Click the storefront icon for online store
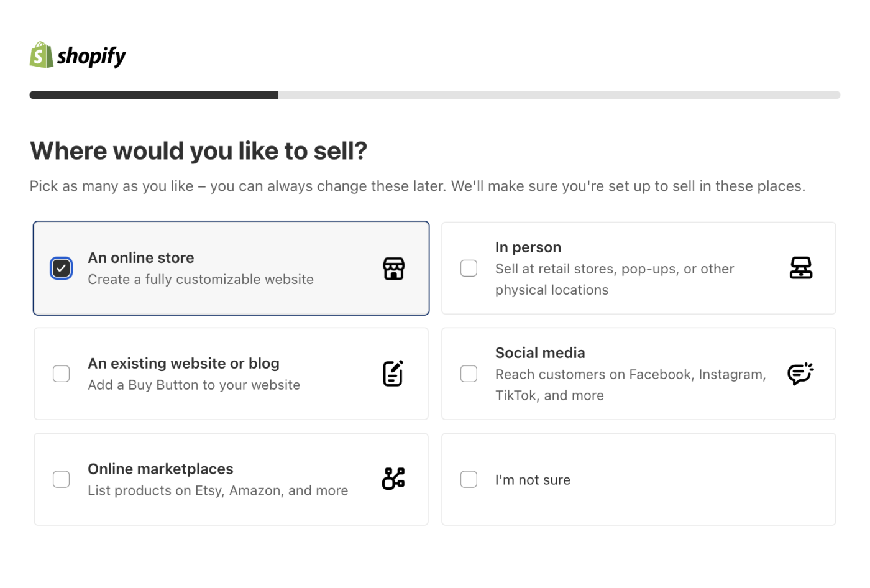The height and width of the screenshot is (588, 870). (393, 269)
